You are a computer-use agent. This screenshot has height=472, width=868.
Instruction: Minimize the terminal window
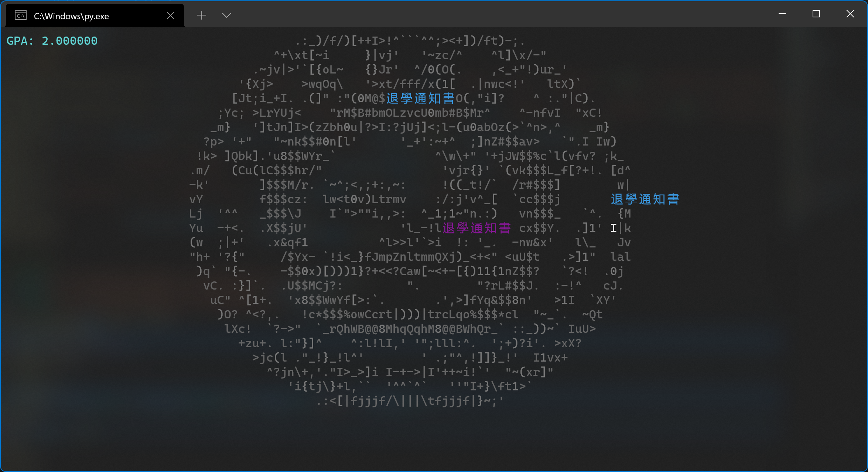(x=782, y=14)
